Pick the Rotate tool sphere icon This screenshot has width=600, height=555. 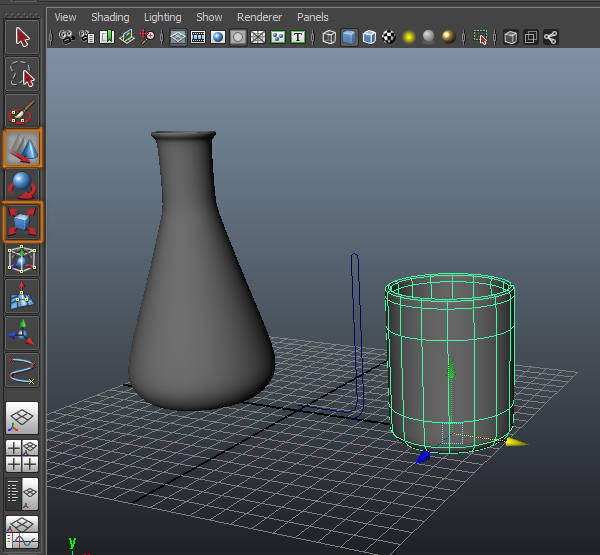pyautogui.click(x=22, y=185)
